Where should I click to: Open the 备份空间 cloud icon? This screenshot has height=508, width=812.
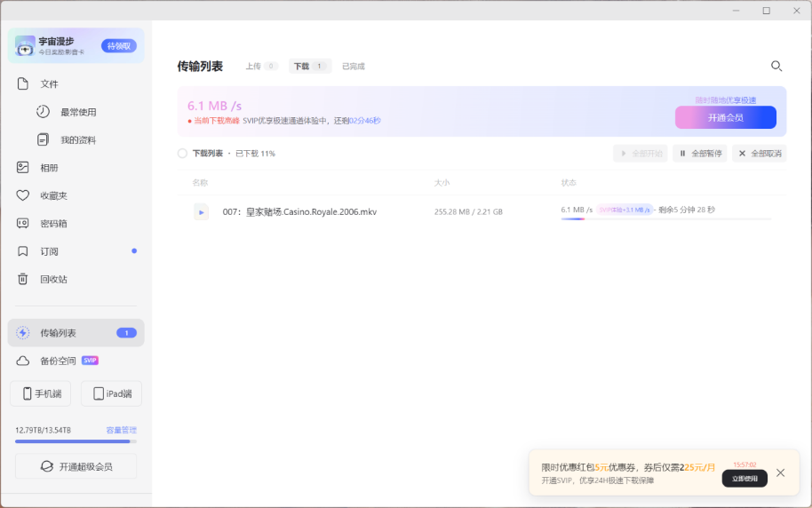tap(22, 361)
